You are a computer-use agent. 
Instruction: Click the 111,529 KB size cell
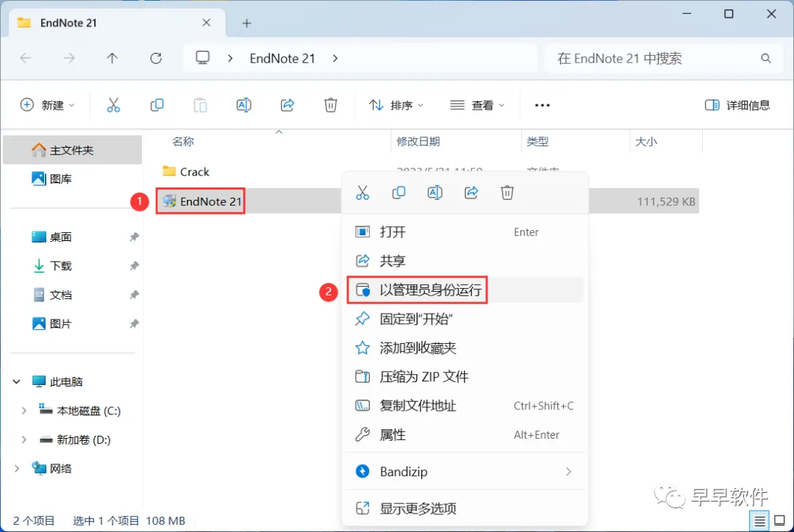coord(666,201)
